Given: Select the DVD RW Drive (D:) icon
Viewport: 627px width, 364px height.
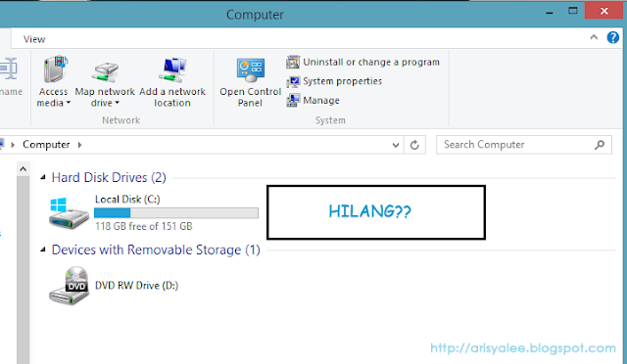Looking at the screenshot, I should (69, 286).
